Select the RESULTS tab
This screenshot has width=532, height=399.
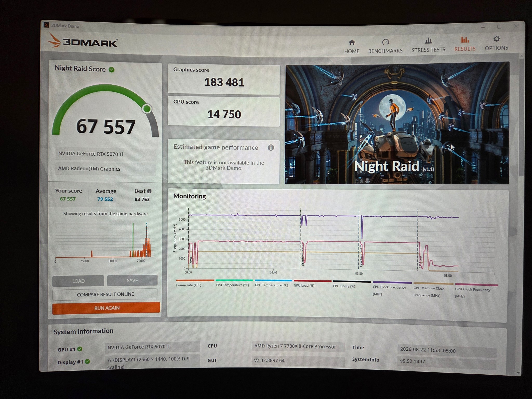[465, 44]
